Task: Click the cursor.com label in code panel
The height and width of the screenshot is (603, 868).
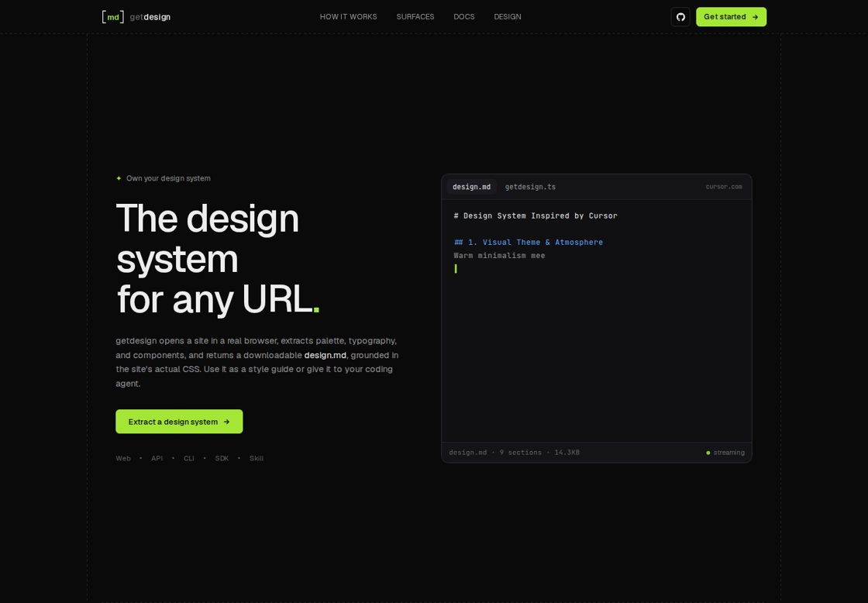Action: 724,187
